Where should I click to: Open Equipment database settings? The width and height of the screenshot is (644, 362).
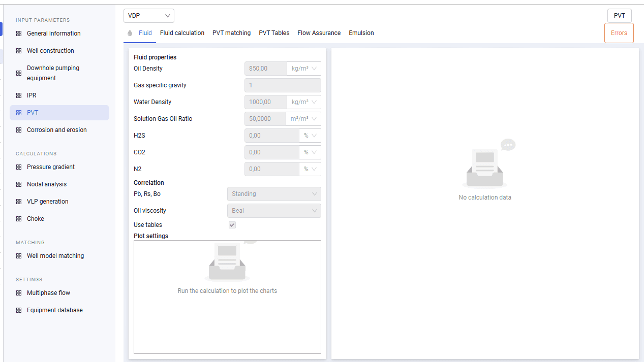[59, 310]
